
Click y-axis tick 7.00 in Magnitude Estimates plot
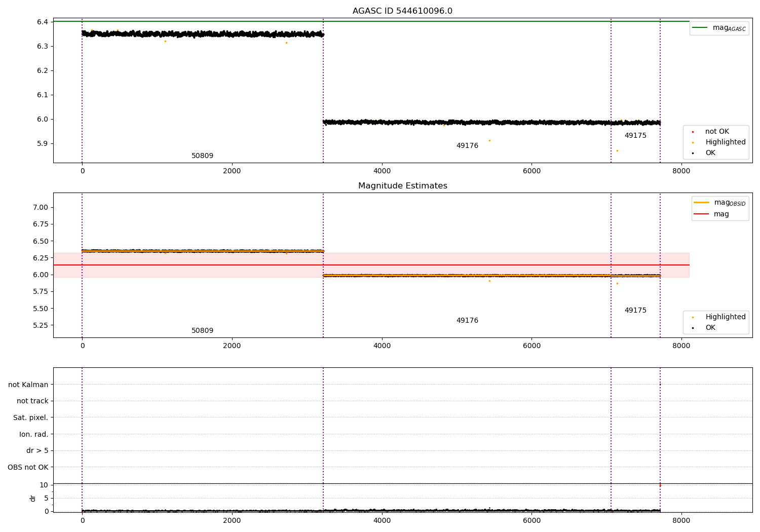(x=41, y=207)
